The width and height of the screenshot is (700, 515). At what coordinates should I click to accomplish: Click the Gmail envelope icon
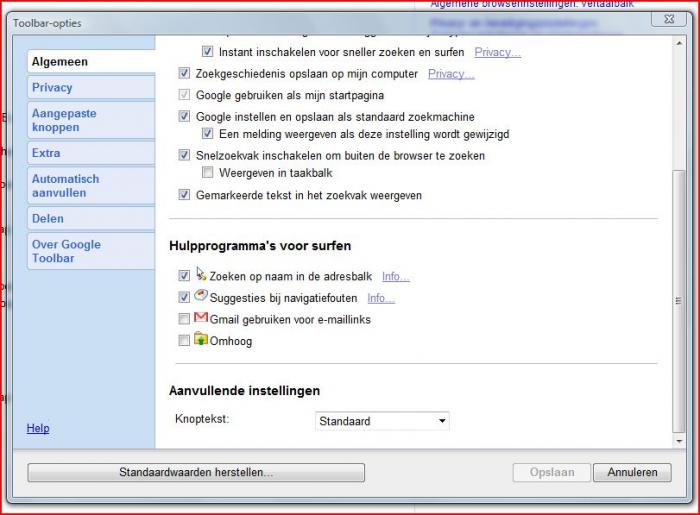(201, 318)
